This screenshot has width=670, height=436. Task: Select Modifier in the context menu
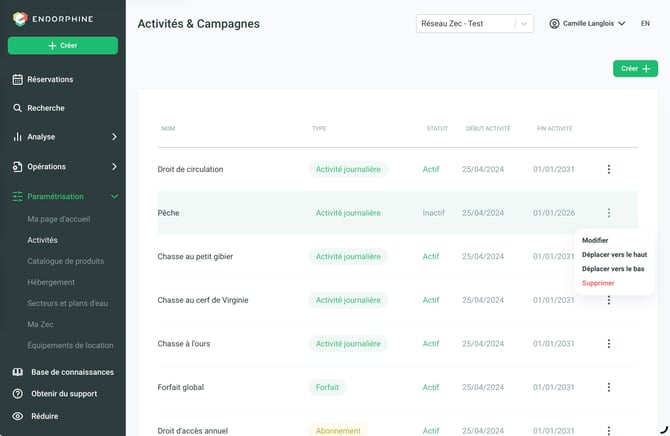pos(595,240)
